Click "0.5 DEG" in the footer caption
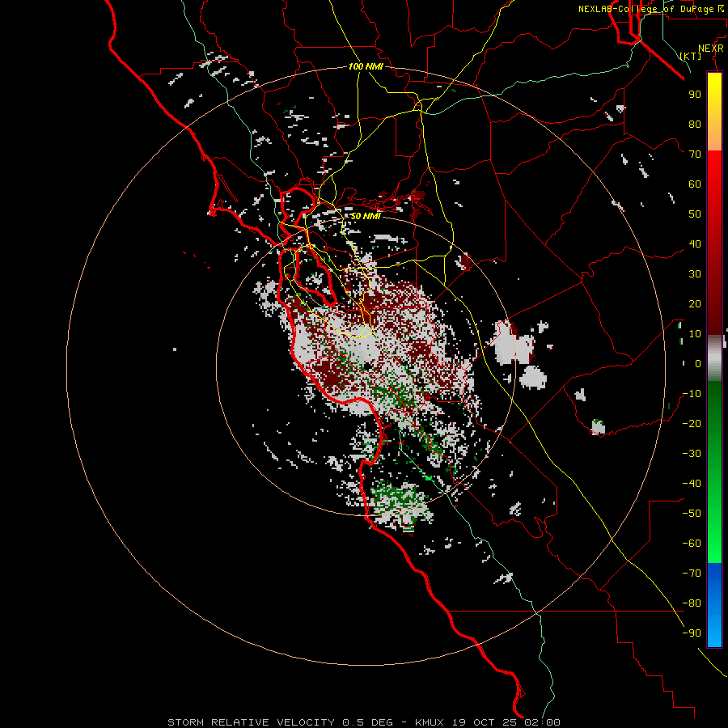This screenshot has height=728, width=728. click(367, 722)
